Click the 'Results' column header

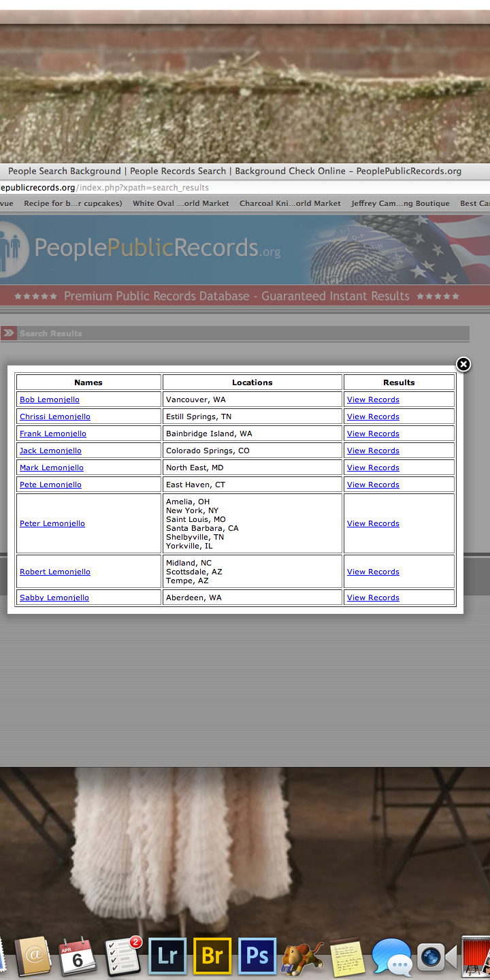tap(399, 382)
